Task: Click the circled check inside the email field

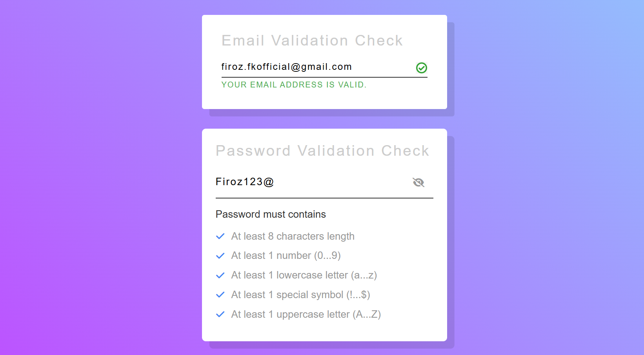Action: (x=421, y=68)
